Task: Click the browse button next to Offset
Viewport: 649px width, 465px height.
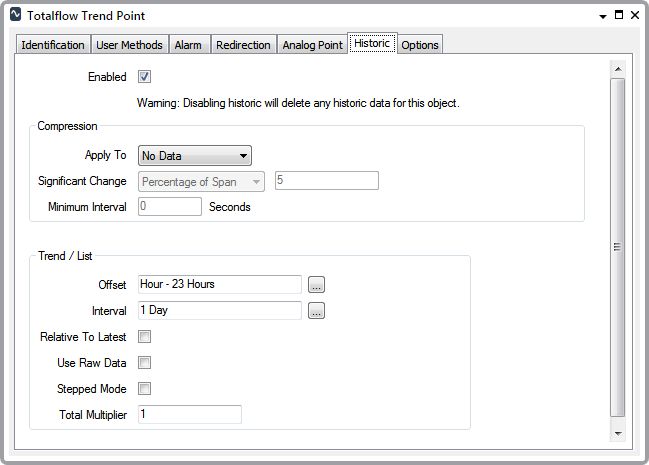Action: (x=317, y=284)
